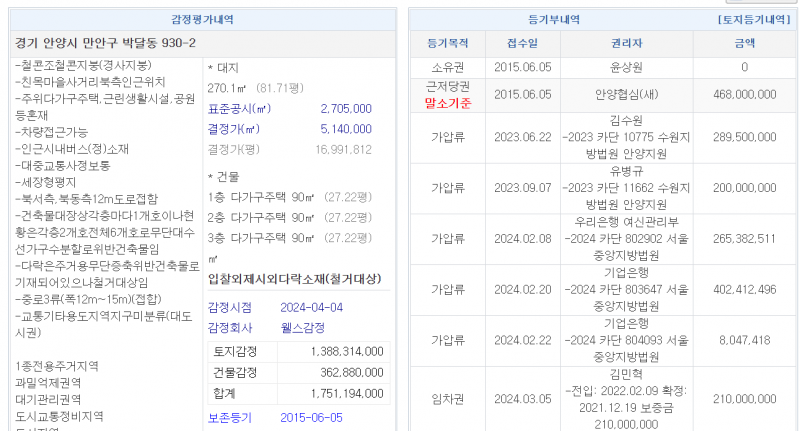Select right holder 안양협심(새)

pyautogui.click(x=625, y=94)
